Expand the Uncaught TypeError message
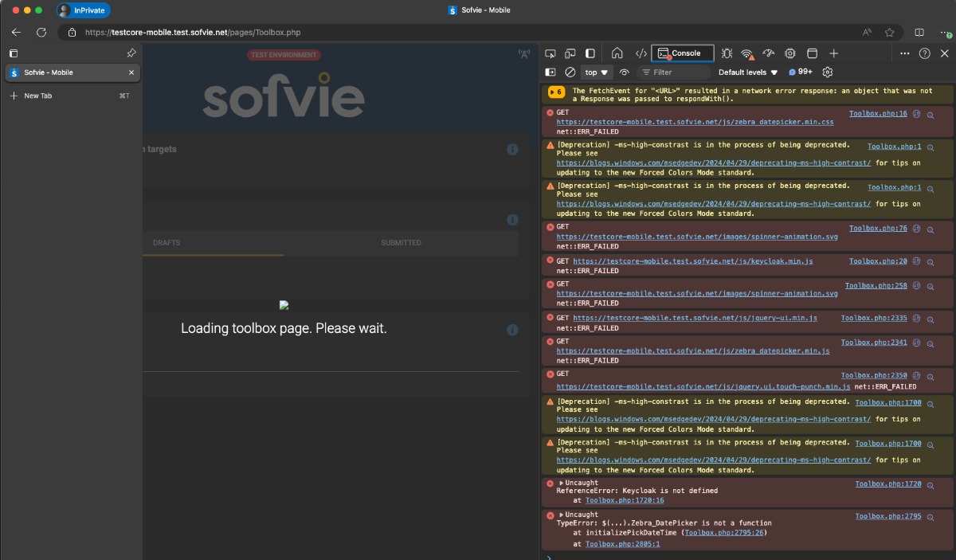Image resolution: width=956 pixels, height=560 pixels. click(x=561, y=515)
